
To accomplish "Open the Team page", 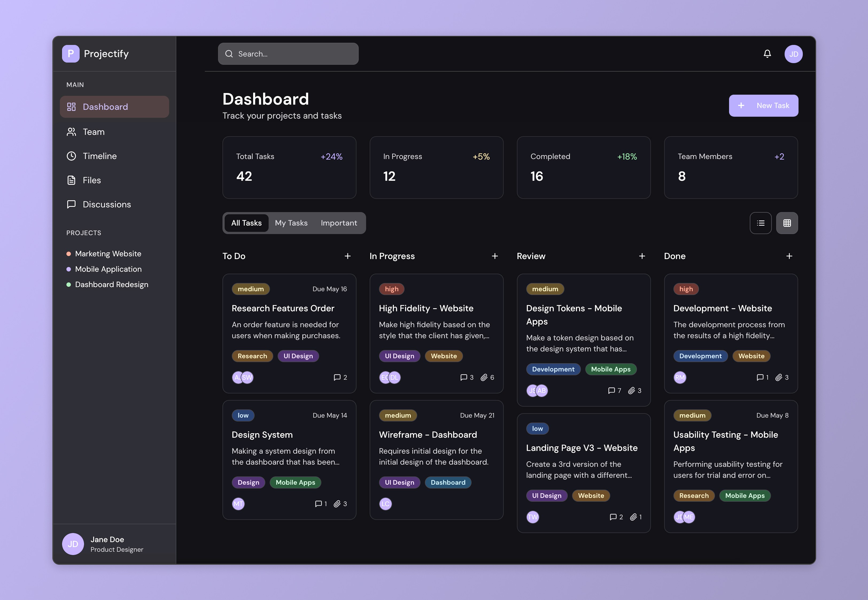I will [x=94, y=132].
